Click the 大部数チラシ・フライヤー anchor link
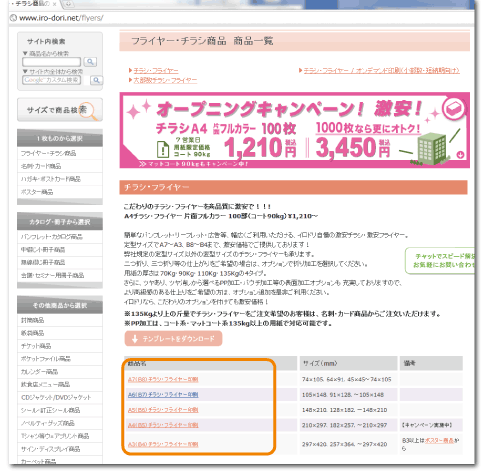The width and height of the screenshot is (490, 472). (165, 80)
